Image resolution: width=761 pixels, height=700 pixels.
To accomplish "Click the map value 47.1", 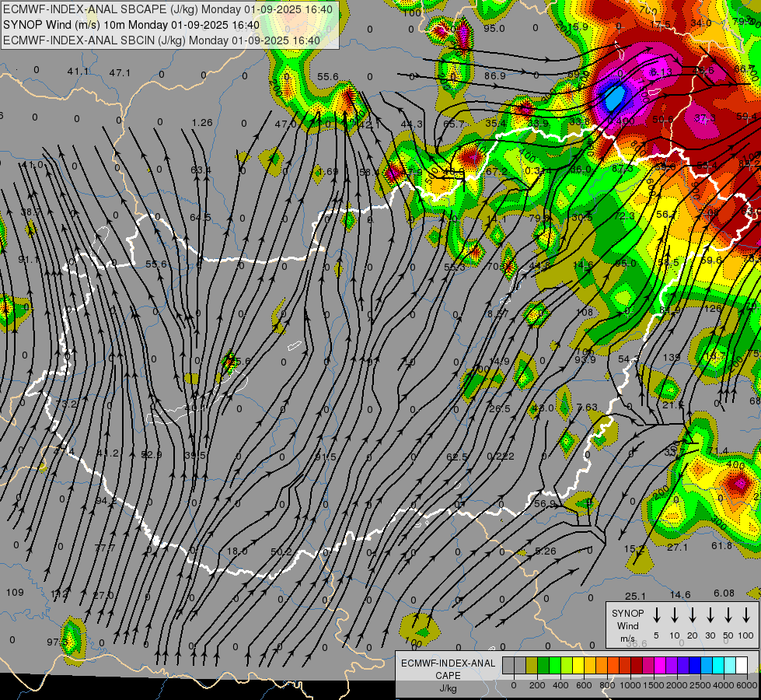I will tap(120, 72).
